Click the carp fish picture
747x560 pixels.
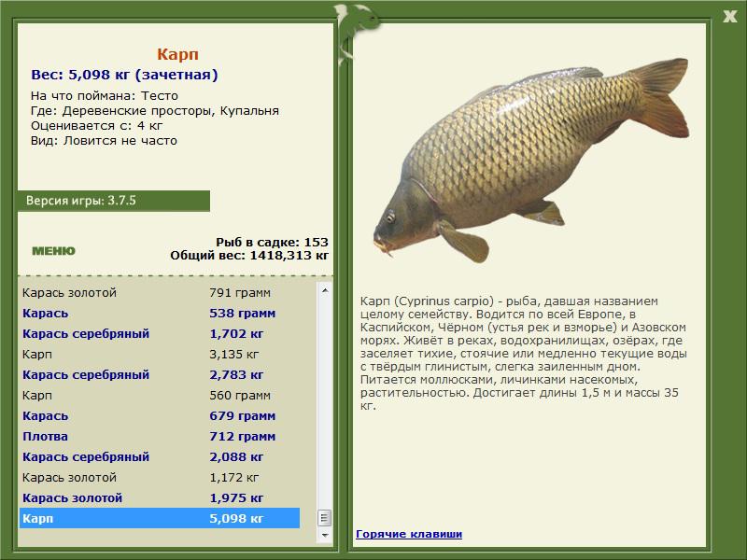click(531, 160)
